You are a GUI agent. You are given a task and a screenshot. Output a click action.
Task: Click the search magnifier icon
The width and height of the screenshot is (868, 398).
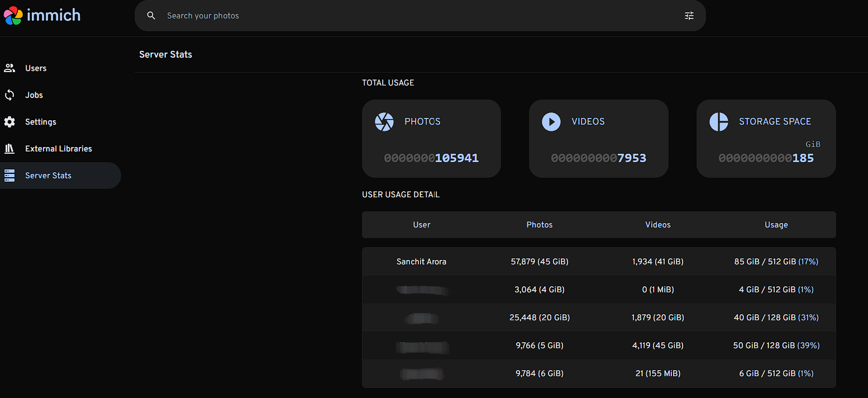coord(151,16)
